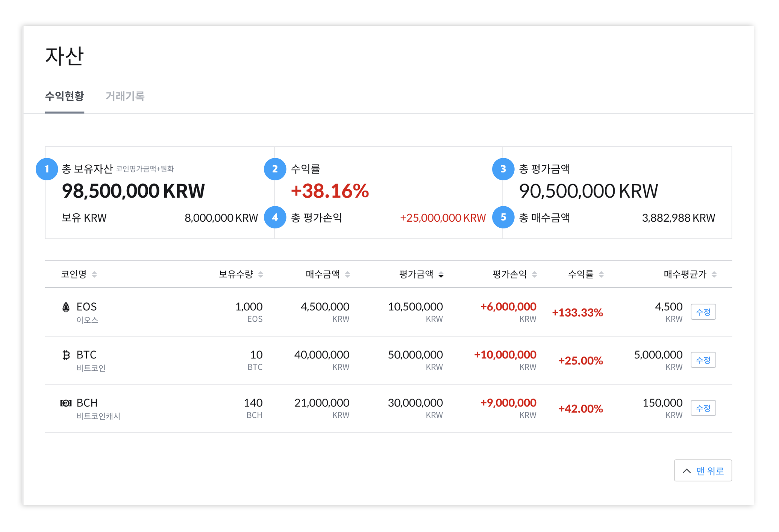Sort by 평가손익 column arrows
The image size is (779, 532).
534,275
